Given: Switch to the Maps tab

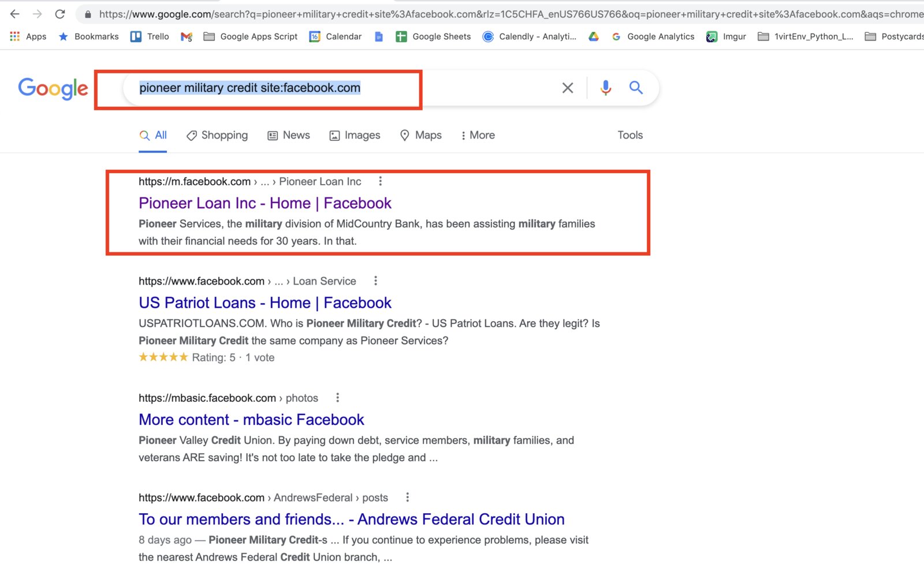Looking at the screenshot, I should [421, 135].
